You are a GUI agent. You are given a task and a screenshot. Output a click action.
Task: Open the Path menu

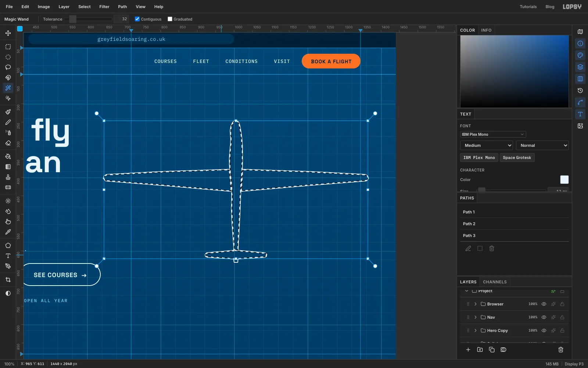pos(122,7)
